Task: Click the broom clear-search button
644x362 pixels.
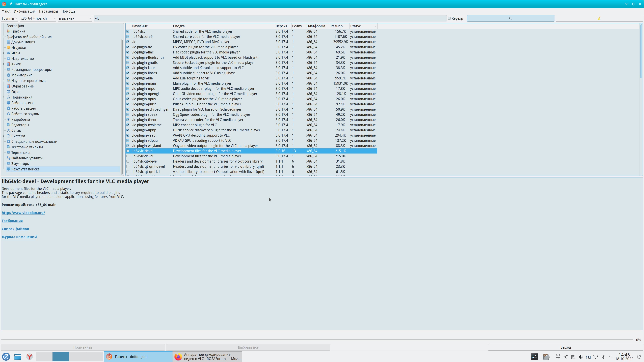Action: tap(599, 18)
